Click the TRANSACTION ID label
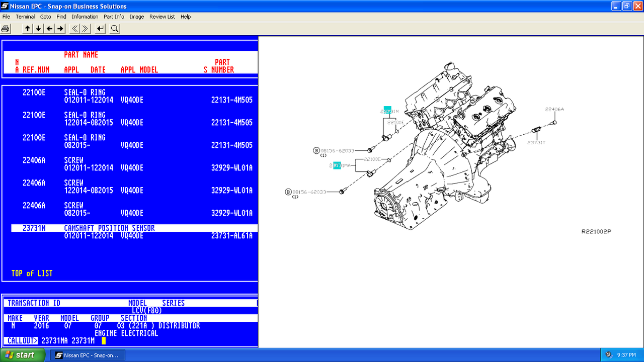Viewport: 644px width, 362px height. (x=34, y=303)
